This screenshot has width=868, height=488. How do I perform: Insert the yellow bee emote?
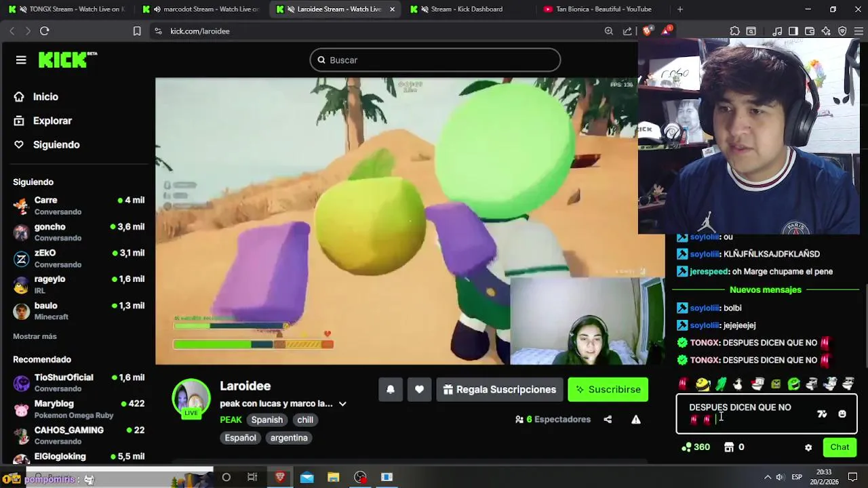[703, 384]
